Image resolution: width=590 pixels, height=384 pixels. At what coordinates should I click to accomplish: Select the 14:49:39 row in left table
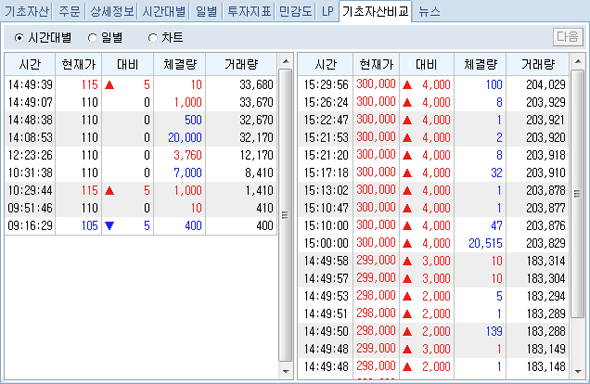coord(141,85)
